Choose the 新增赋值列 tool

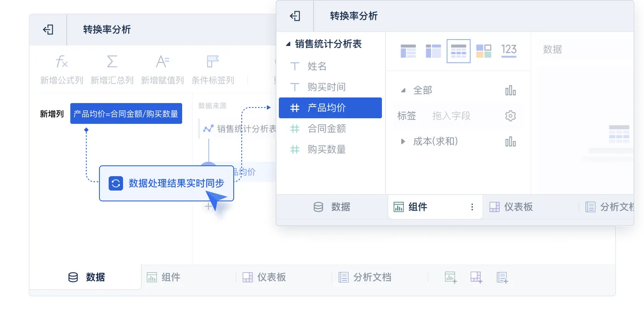[x=162, y=70]
